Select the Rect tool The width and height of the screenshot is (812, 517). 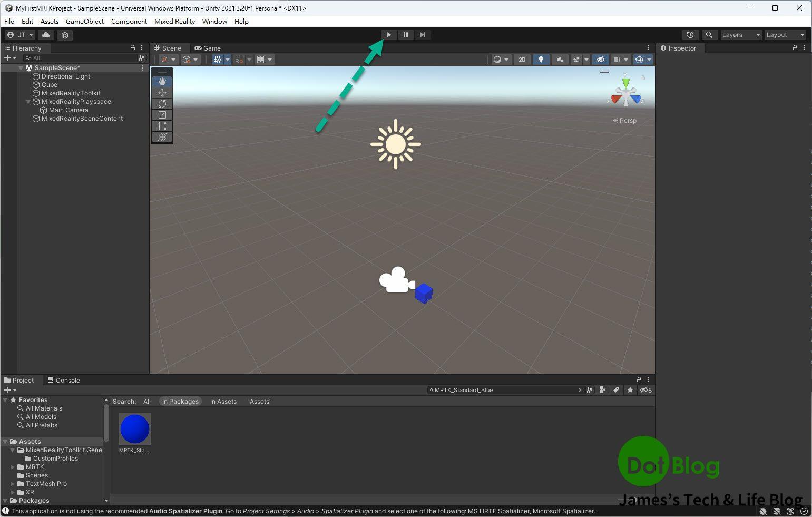[162, 126]
